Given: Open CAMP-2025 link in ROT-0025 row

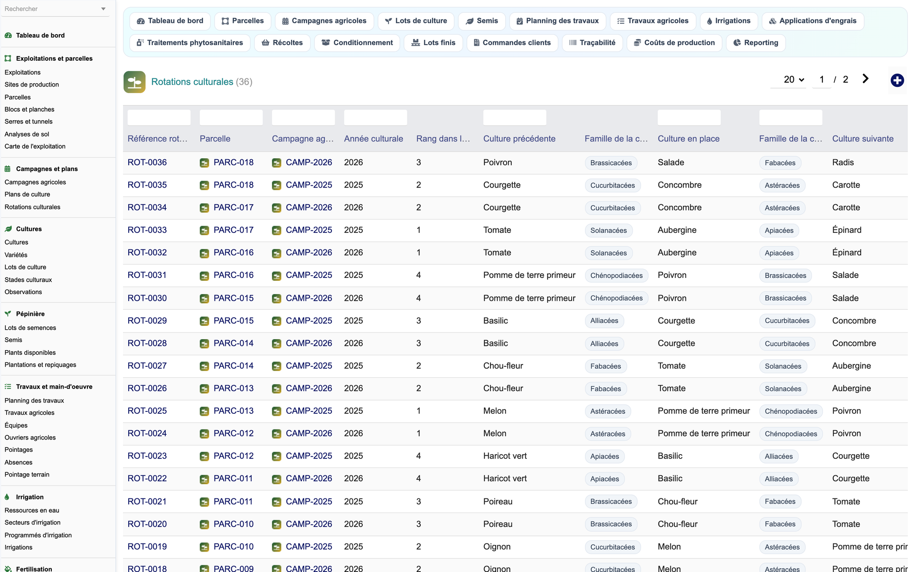Looking at the screenshot, I should tap(309, 411).
